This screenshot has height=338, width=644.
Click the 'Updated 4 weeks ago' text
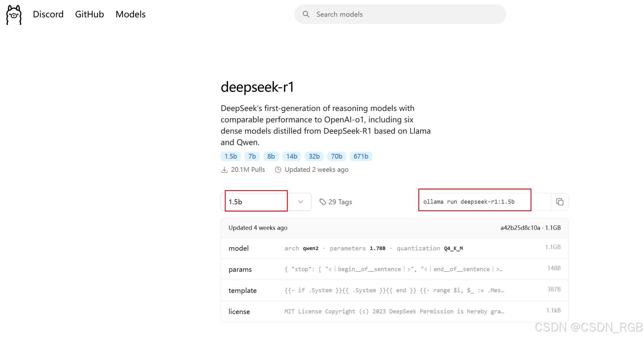[258, 228]
